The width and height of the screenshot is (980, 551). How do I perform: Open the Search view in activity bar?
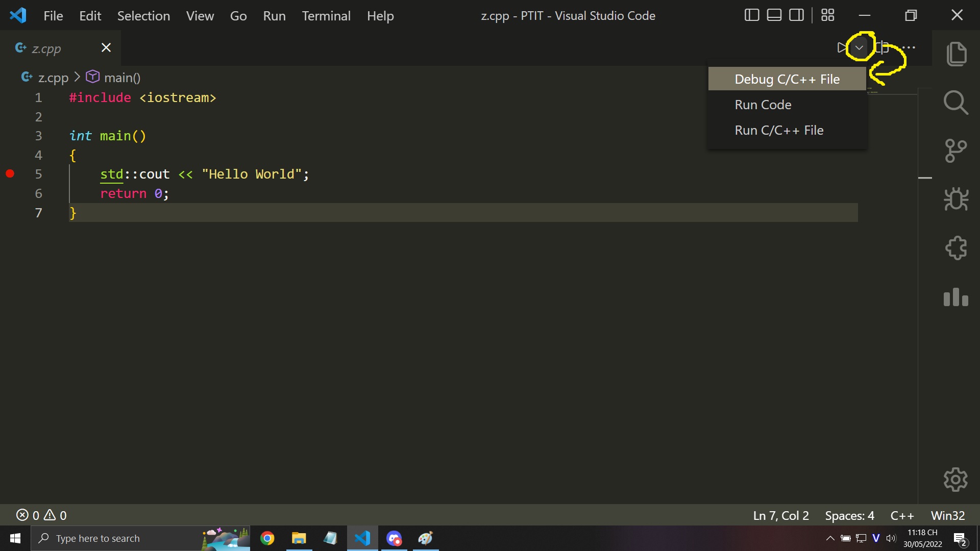[956, 103]
